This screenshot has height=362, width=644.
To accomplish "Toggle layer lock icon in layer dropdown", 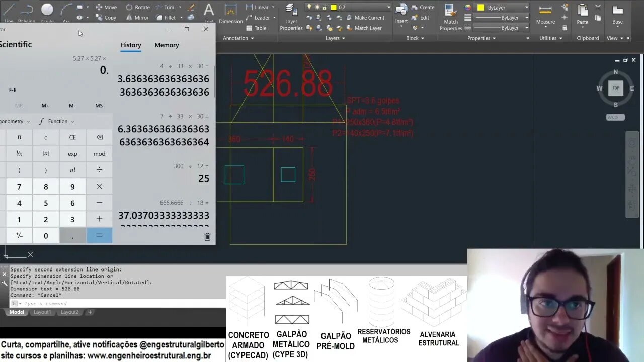I will click(325, 7).
